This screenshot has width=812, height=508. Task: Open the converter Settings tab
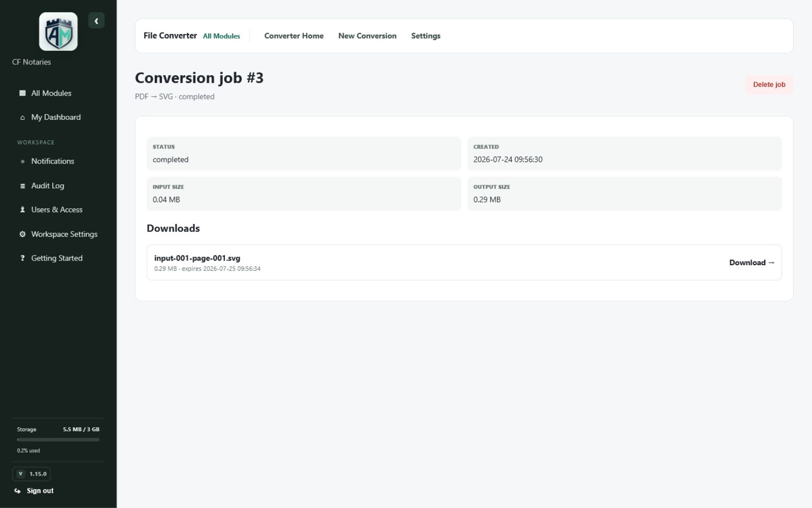426,36
